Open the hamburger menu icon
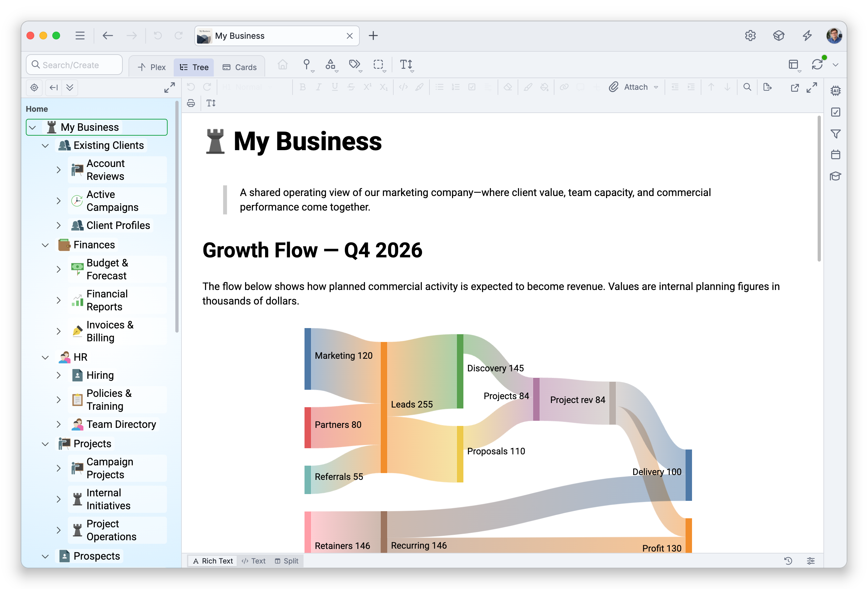The height and width of the screenshot is (589, 868). click(80, 36)
